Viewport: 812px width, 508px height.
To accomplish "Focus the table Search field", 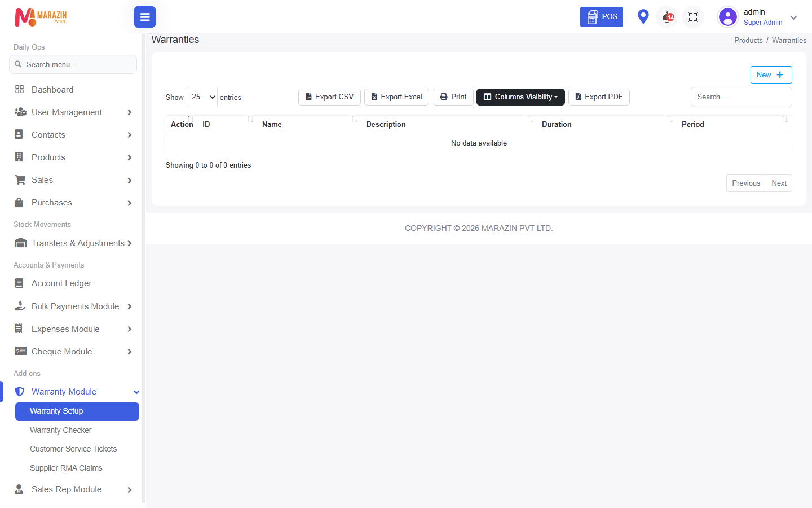I will [x=741, y=97].
